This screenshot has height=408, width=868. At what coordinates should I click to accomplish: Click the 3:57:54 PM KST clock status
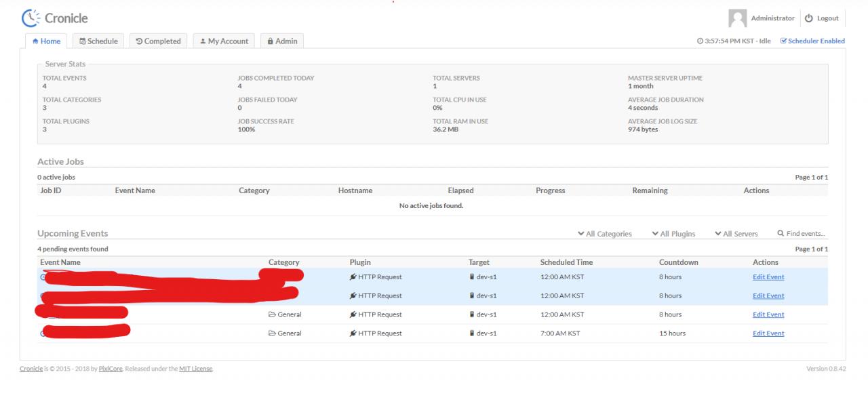coord(734,41)
